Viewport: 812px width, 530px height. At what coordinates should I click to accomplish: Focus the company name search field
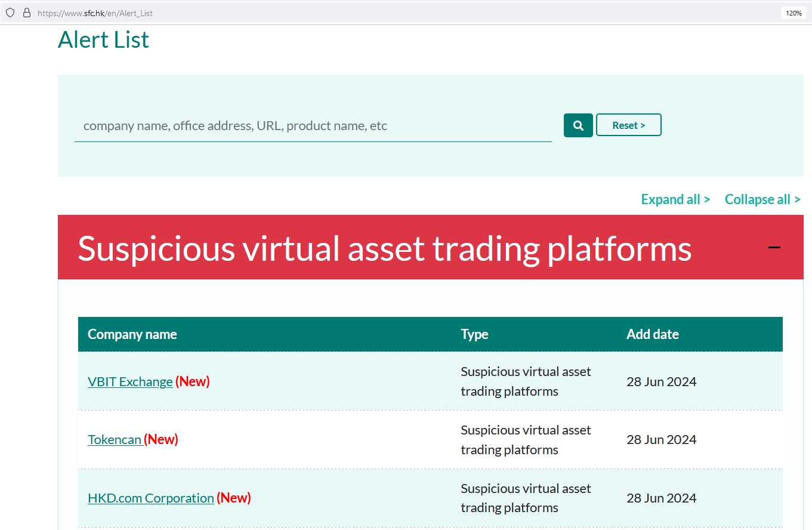click(313, 126)
